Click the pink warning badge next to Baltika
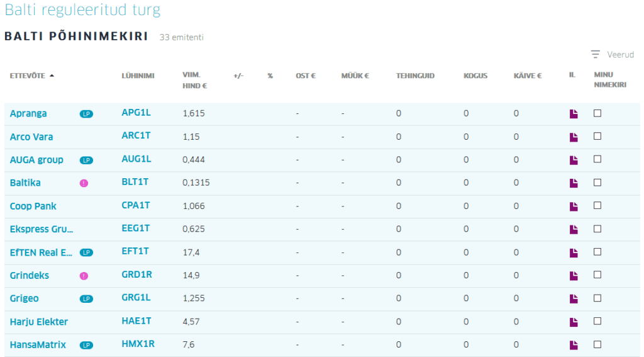Viewport: 644px width, 357px height. (x=84, y=183)
